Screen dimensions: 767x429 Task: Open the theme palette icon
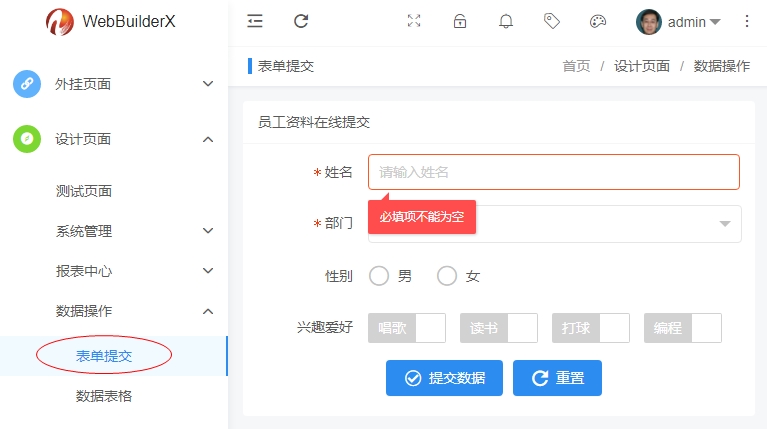pyautogui.click(x=598, y=21)
